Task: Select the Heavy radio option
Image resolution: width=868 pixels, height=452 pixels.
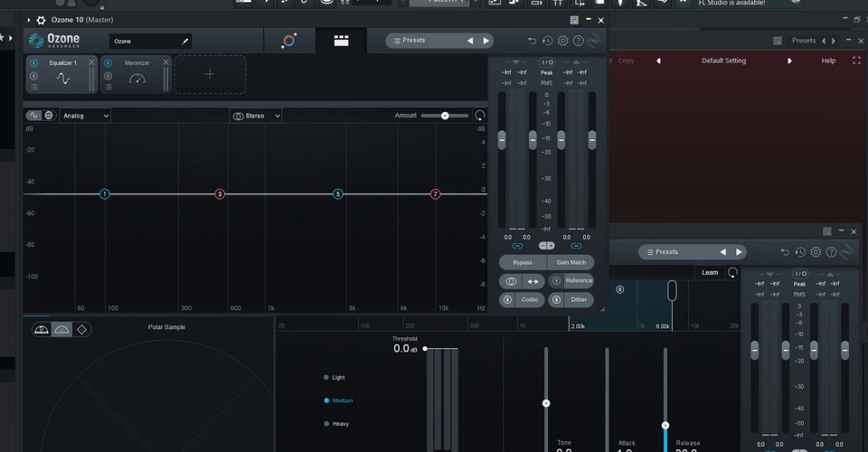Action: 326,424
